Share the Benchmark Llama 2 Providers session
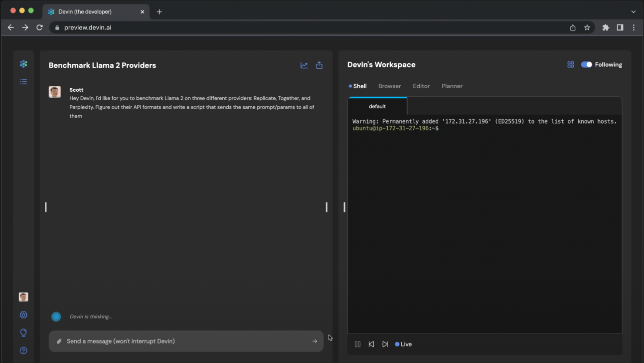 (x=319, y=65)
